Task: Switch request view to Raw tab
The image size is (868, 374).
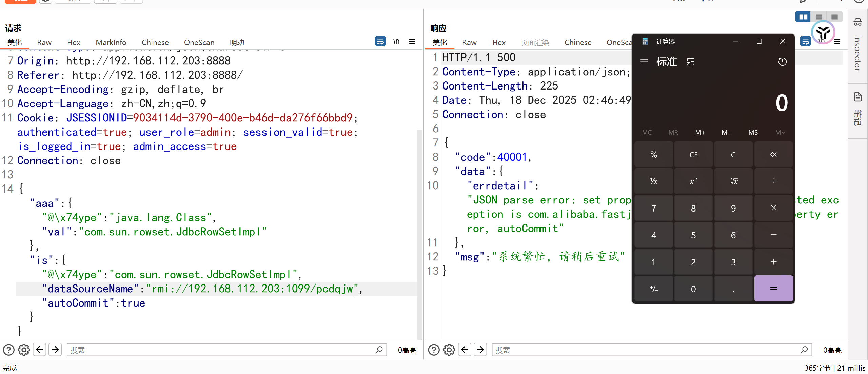Action: point(44,42)
